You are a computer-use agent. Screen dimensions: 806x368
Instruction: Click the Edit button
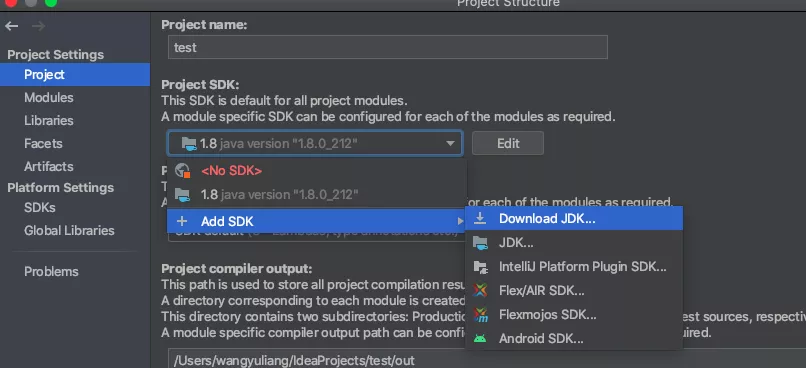pyautogui.click(x=508, y=143)
